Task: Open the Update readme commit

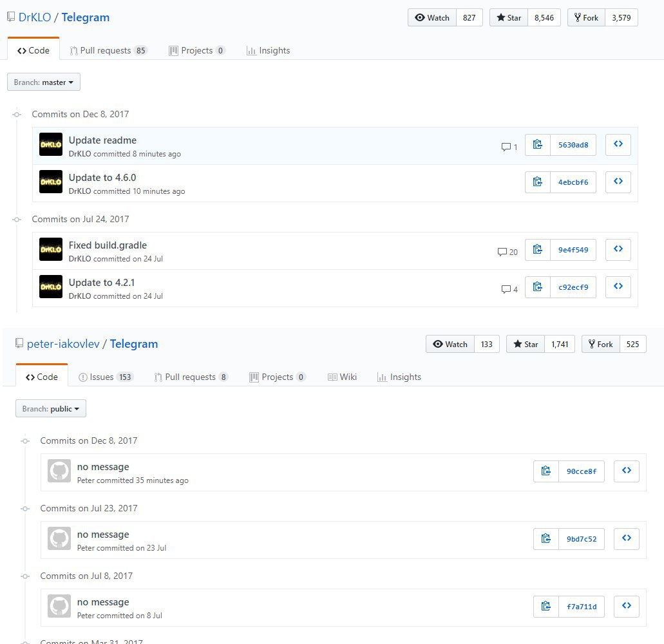Action: pos(102,140)
